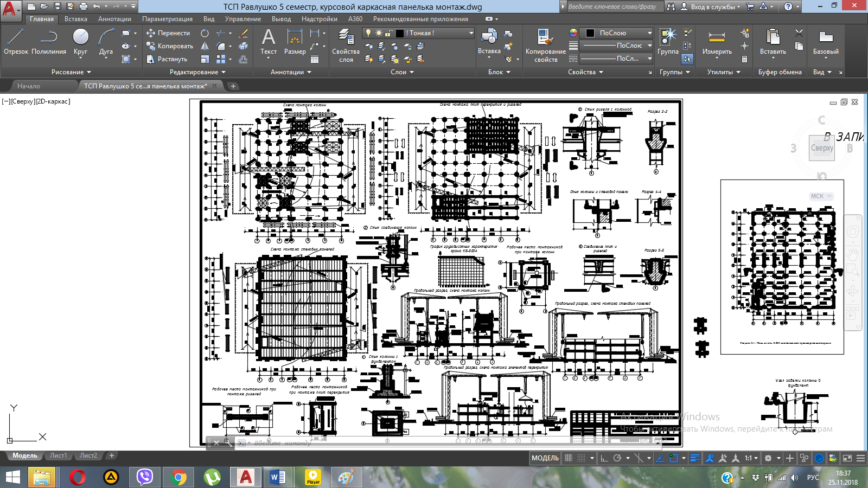This screenshot has height=488, width=868.
Task: Toggle polar tracking in status bar
Action: coord(617,458)
